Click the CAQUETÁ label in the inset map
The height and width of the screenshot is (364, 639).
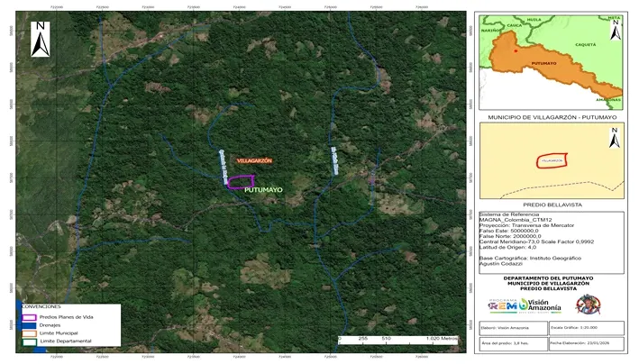(x=585, y=44)
